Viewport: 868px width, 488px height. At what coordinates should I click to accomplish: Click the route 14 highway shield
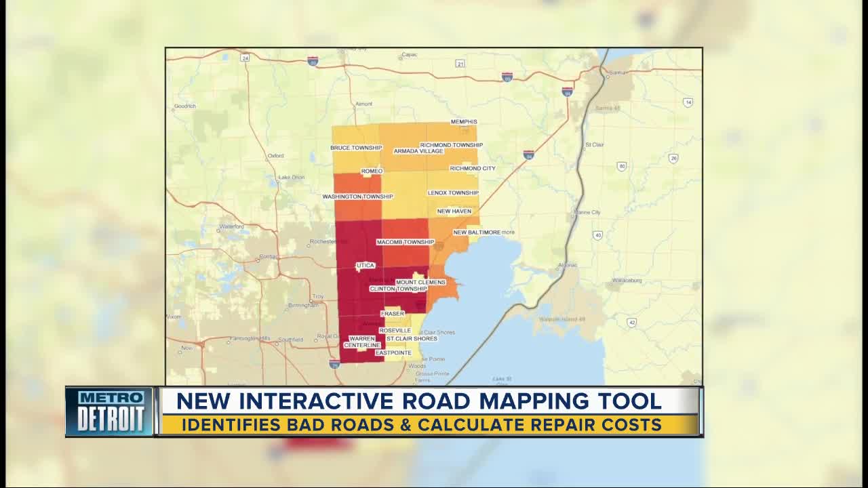click(x=688, y=102)
